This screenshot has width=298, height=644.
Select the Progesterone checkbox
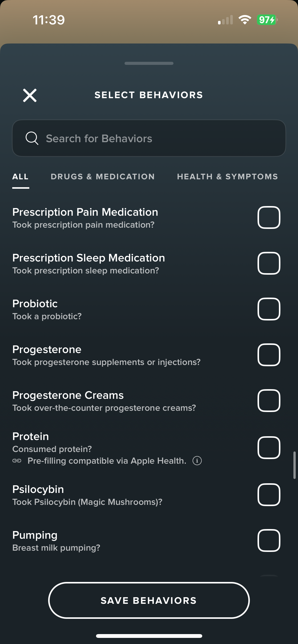269,355
